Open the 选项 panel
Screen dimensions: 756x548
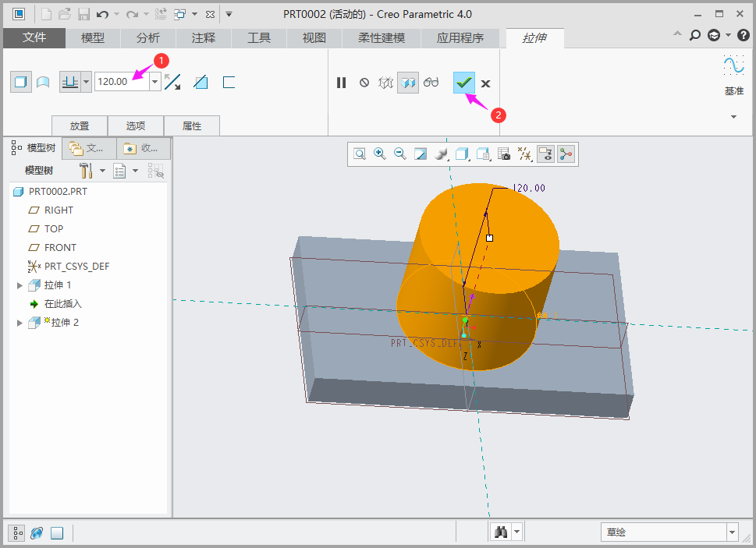click(x=135, y=126)
